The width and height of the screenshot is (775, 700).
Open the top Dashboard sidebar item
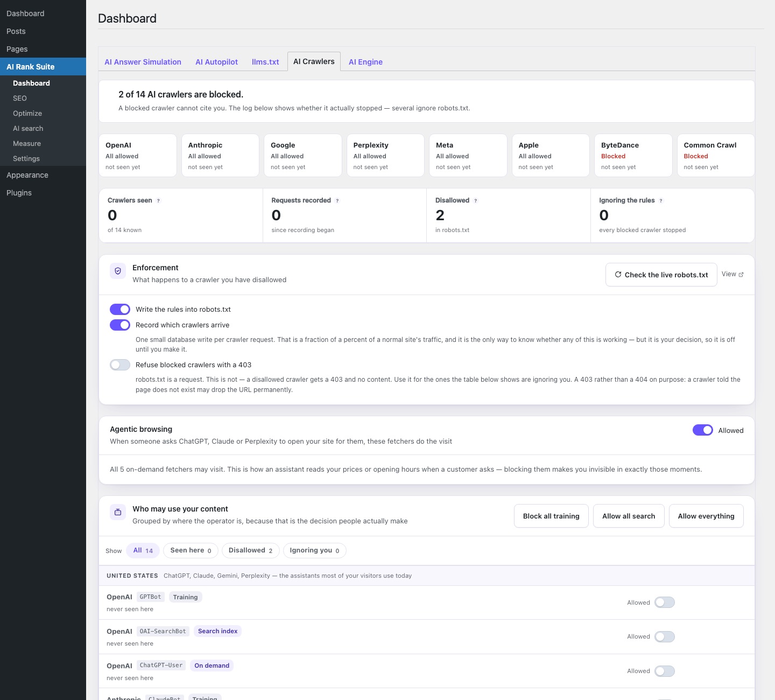pyautogui.click(x=43, y=13)
